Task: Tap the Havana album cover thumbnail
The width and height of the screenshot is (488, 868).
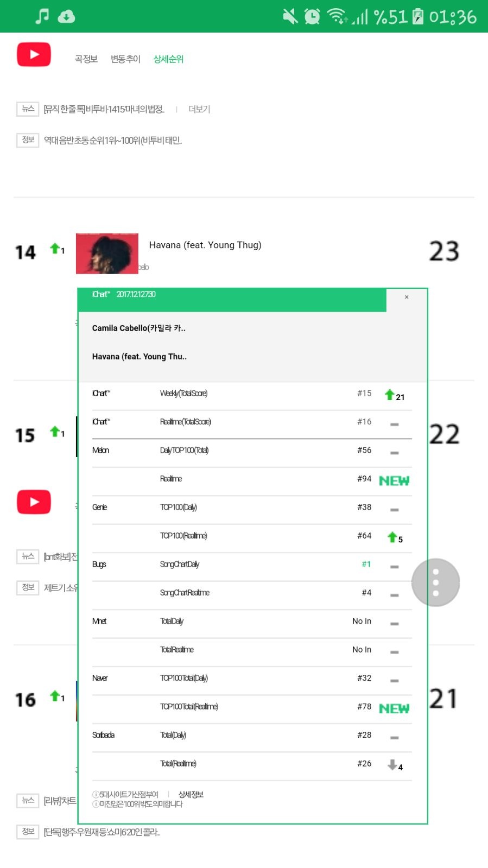Action: pos(107,254)
